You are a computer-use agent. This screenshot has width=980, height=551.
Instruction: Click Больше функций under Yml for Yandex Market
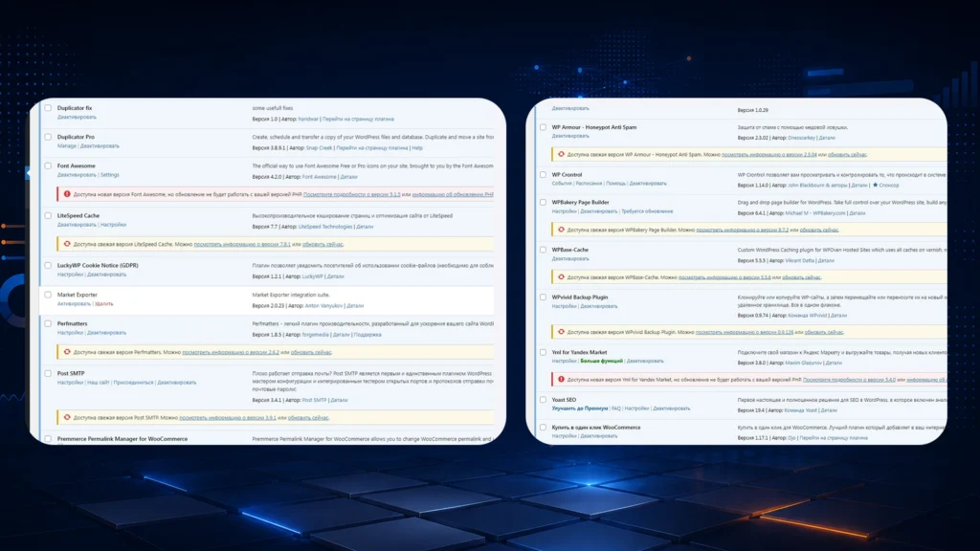601,361
